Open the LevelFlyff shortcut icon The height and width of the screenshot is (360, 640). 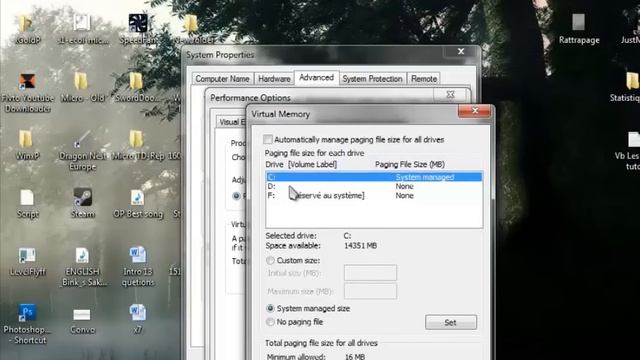click(27, 256)
